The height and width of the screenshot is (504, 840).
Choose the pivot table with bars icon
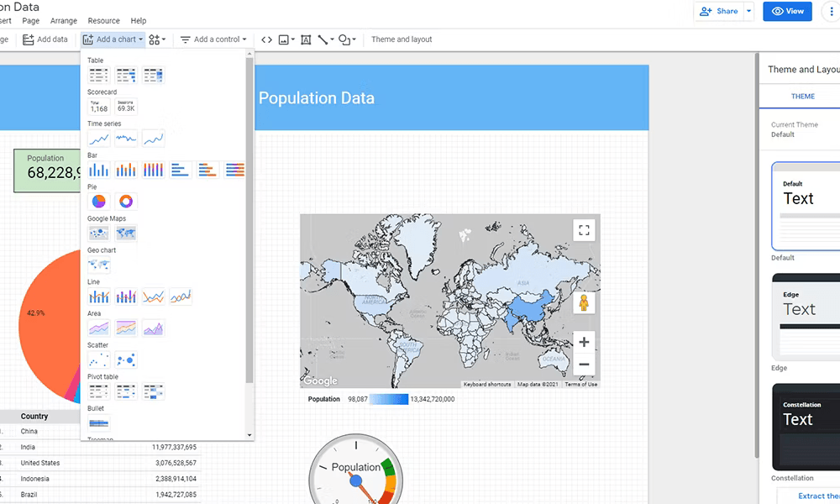tap(126, 391)
